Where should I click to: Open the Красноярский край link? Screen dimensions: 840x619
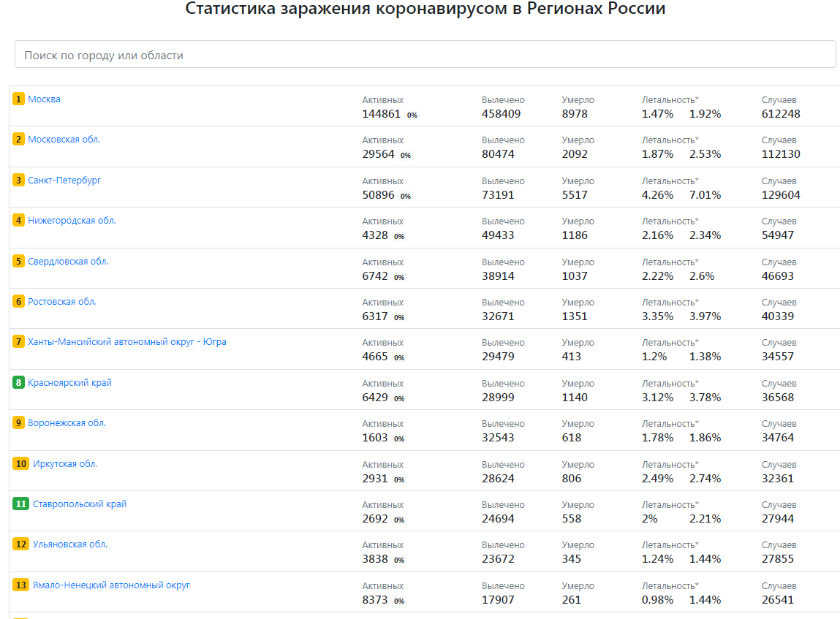69,383
